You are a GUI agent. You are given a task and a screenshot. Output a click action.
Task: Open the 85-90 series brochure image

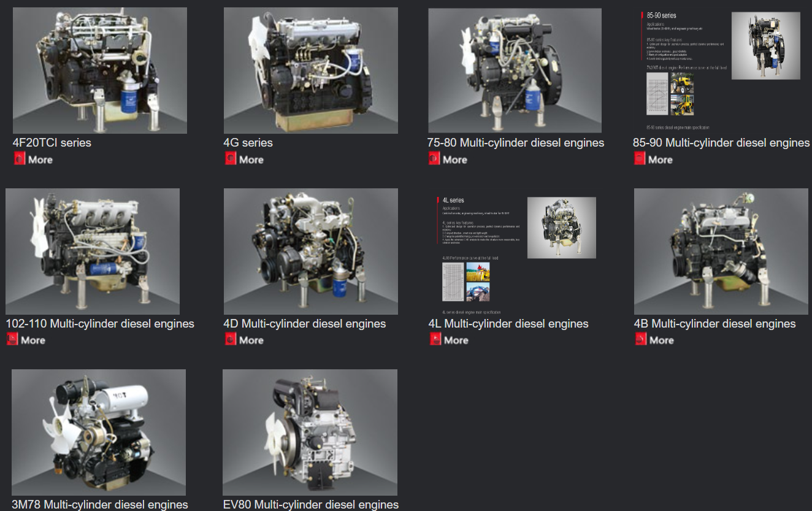coord(721,71)
